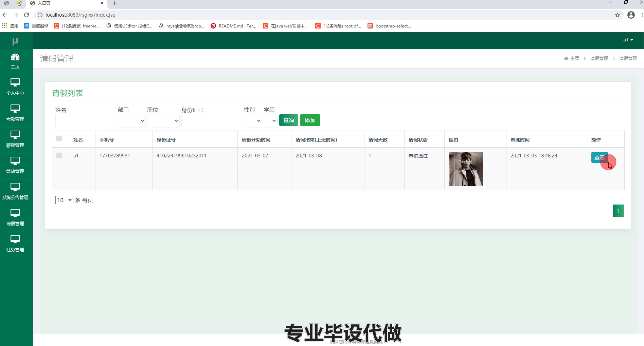Click the 请假开始时间 column header
The image size is (644, 346).
[256, 140]
